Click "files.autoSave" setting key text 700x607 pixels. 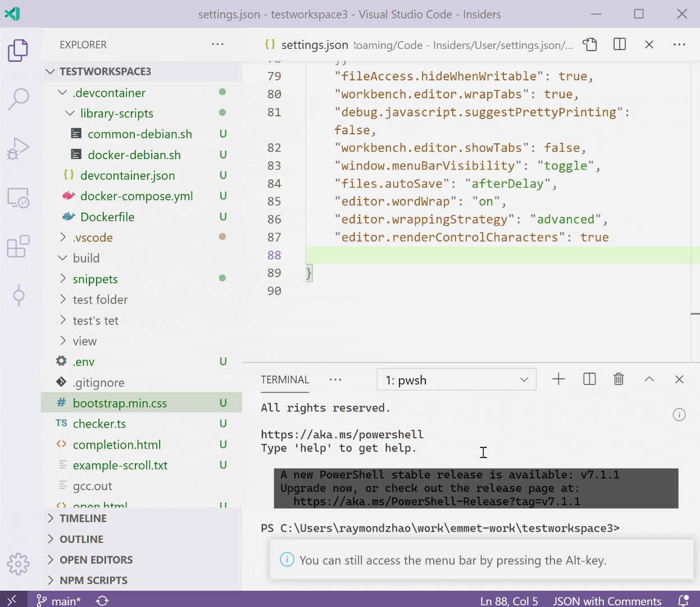pos(392,183)
